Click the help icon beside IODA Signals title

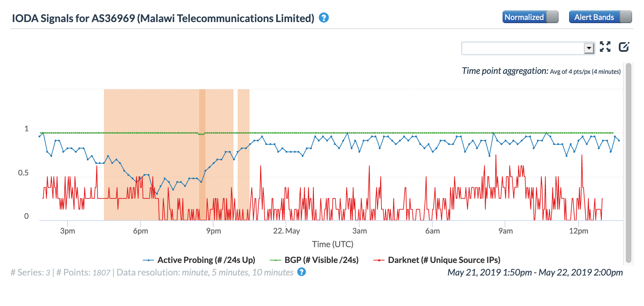tap(324, 18)
